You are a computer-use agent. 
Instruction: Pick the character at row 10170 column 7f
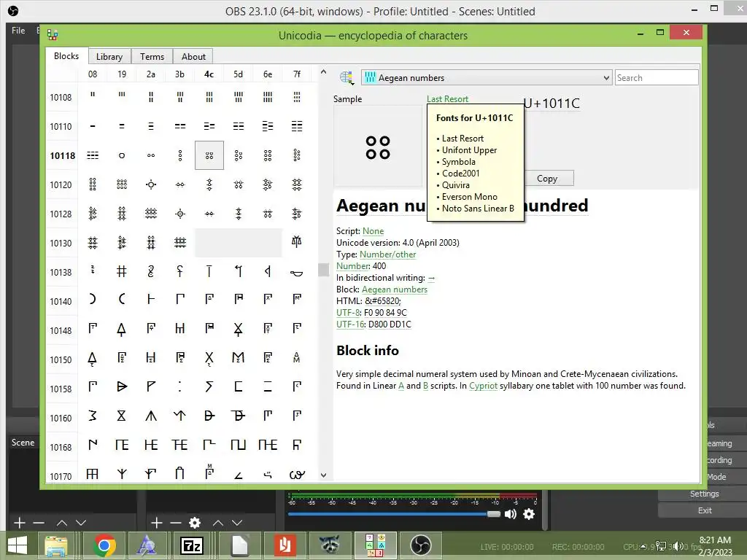tap(296, 474)
